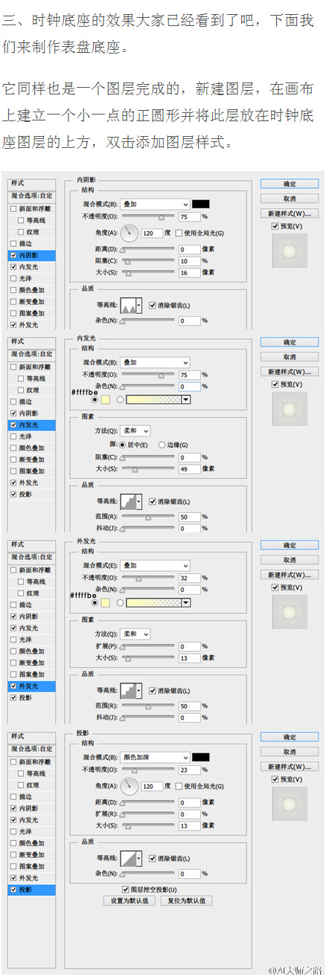This screenshot has height=980, width=326.
Task: Click 不透明度 slider in 内阴影 dialog
Action: [147, 216]
